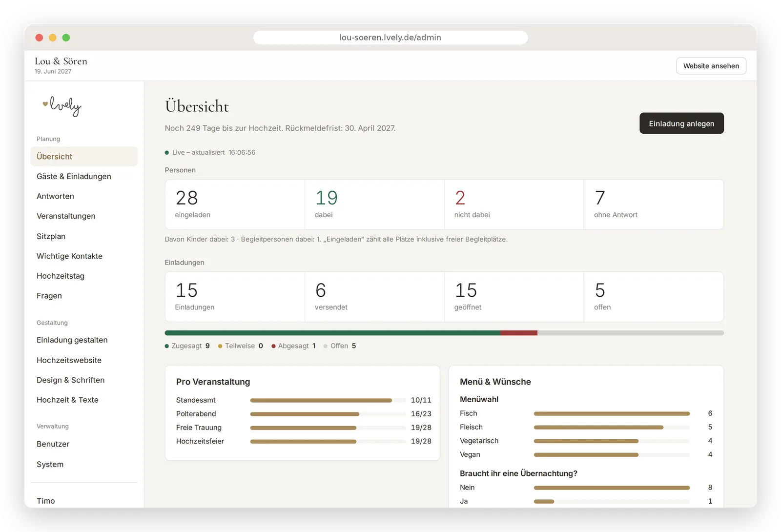The height and width of the screenshot is (532, 781).
Task: Click the Zugesagt legend entry
Action: 187,346
